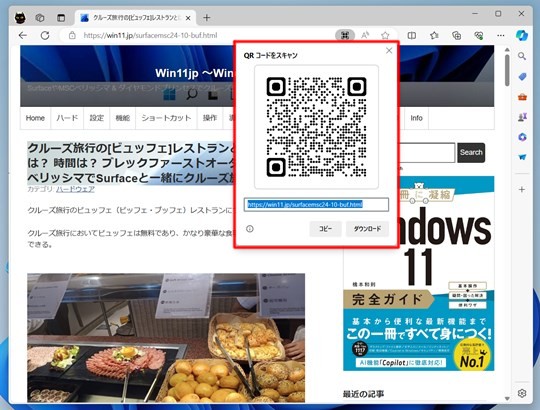Image resolution: width=540 pixels, height=410 pixels.
Task: Open the 操作 menu item
Action: (x=210, y=118)
